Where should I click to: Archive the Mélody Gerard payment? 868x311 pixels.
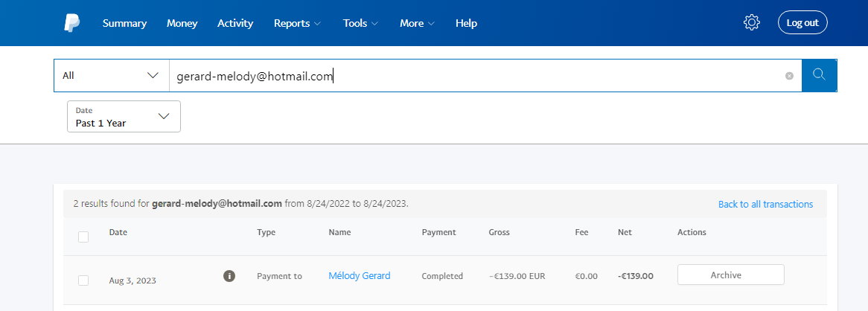730,275
